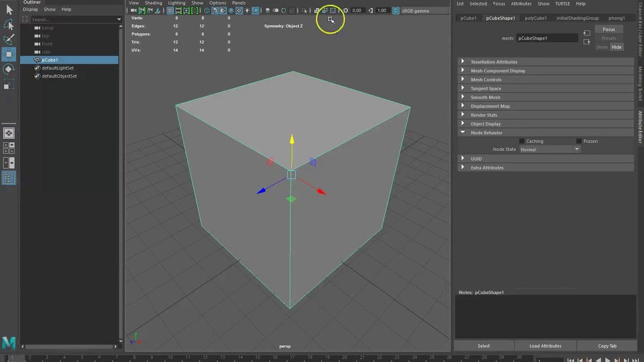Switch to the four-pane viewport layout
644x362 pixels.
[9, 148]
